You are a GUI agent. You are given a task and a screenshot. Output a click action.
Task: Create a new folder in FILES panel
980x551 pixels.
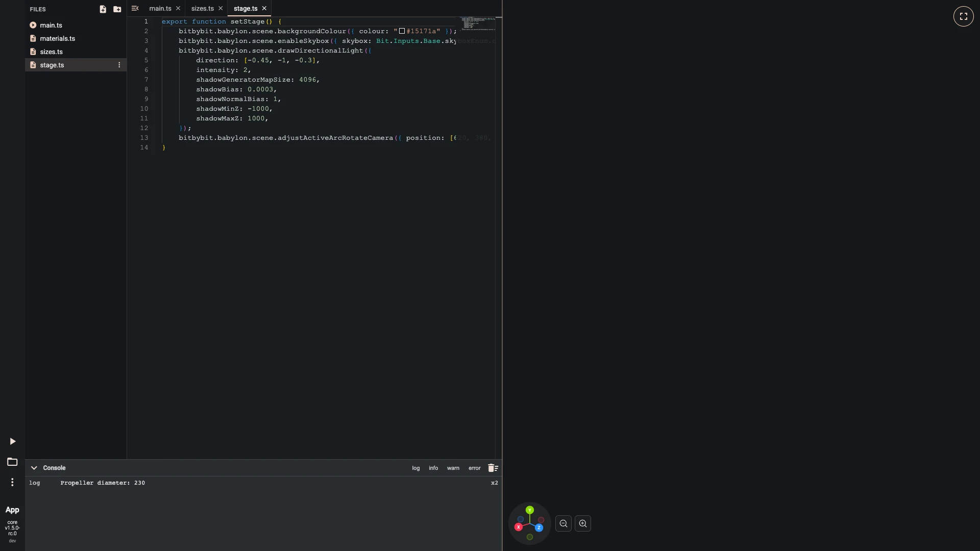117,9
